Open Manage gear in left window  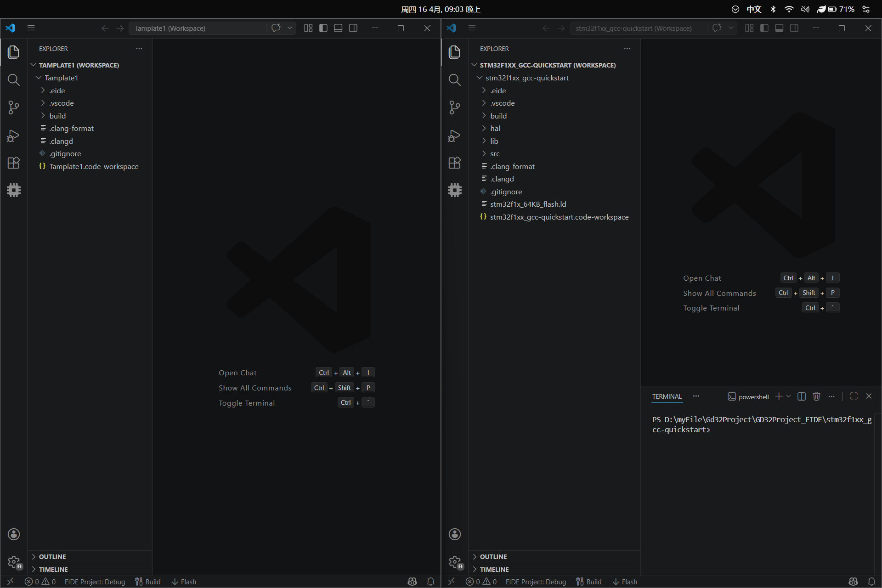coord(14,561)
